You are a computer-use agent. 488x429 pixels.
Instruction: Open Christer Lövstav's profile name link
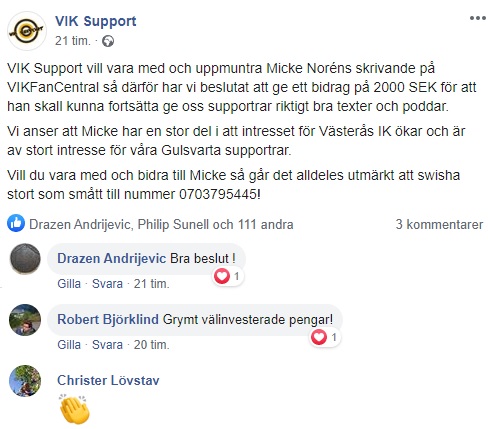[x=108, y=380]
